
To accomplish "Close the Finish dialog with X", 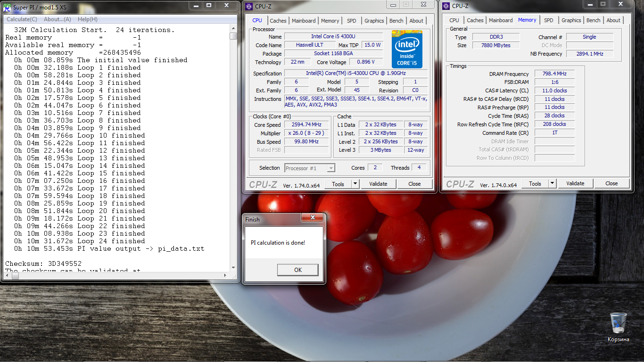I will pos(313,218).
